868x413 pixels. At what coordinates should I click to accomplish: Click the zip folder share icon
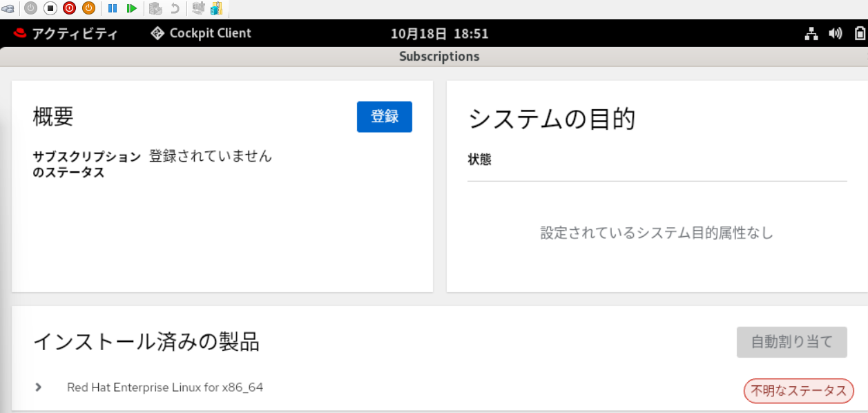coord(216,9)
